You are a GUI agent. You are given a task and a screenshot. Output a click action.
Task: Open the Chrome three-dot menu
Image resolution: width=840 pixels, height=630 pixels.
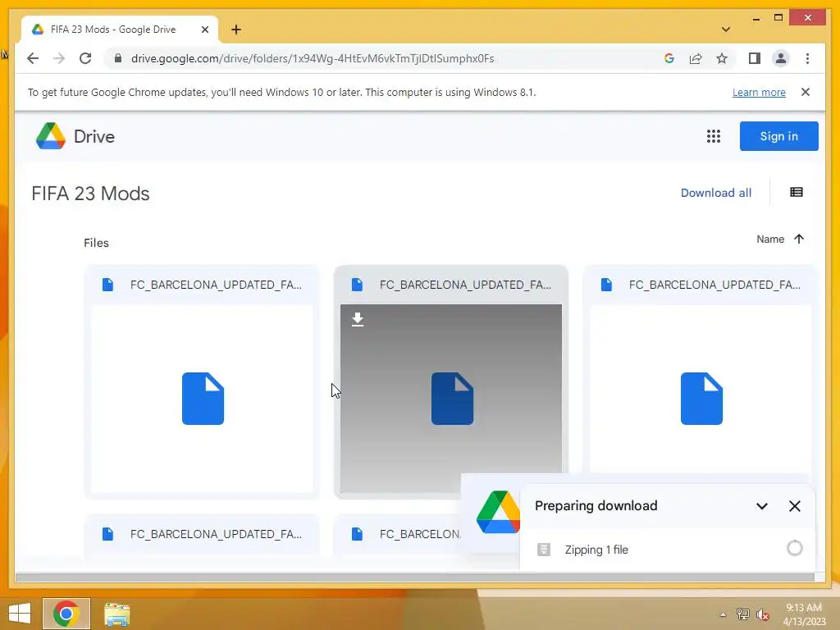click(x=807, y=58)
